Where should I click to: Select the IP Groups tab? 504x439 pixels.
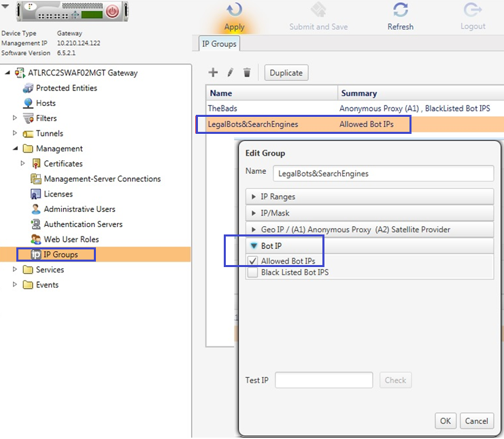219,43
